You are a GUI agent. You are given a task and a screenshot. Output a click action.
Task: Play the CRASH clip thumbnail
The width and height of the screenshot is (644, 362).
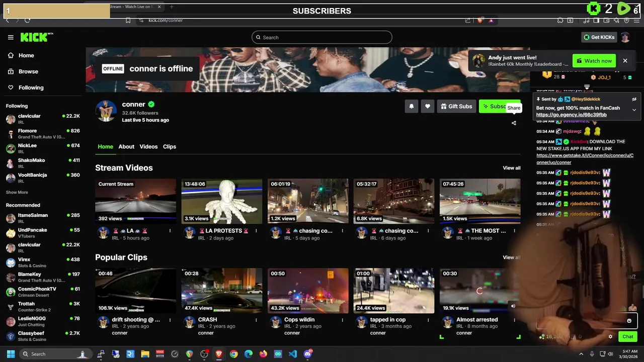tap(221, 291)
